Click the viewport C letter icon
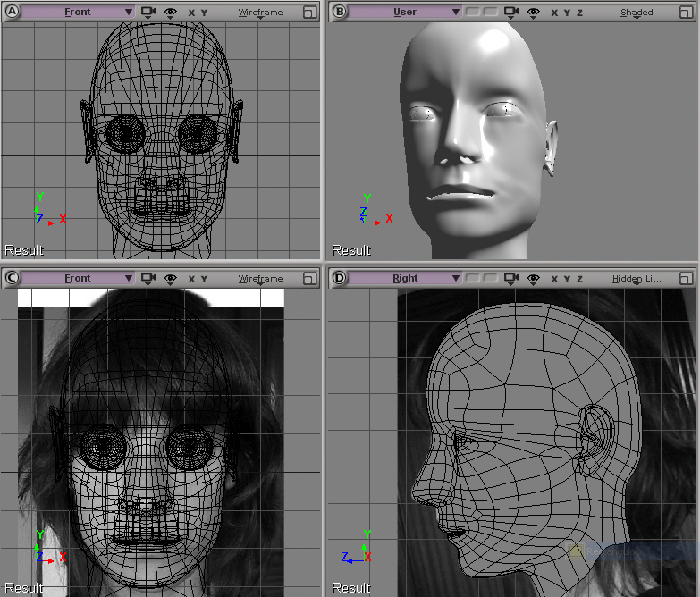Image resolution: width=700 pixels, height=597 pixels. (12, 278)
